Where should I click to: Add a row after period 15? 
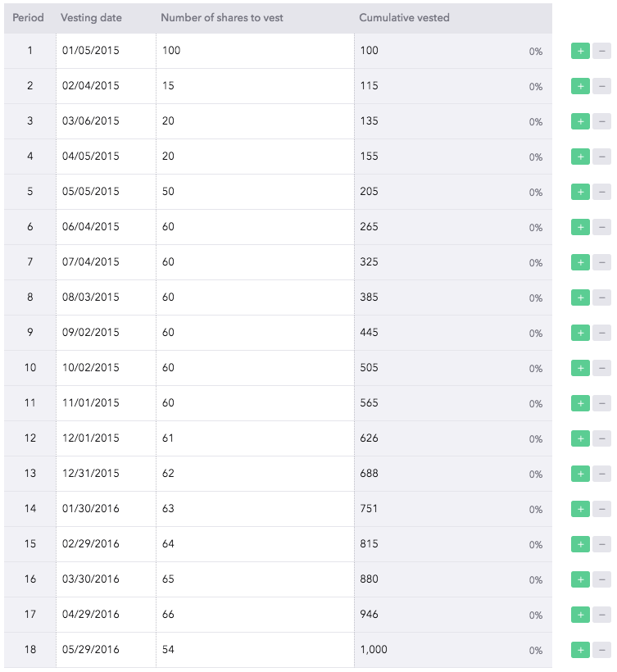[x=580, y=544]
